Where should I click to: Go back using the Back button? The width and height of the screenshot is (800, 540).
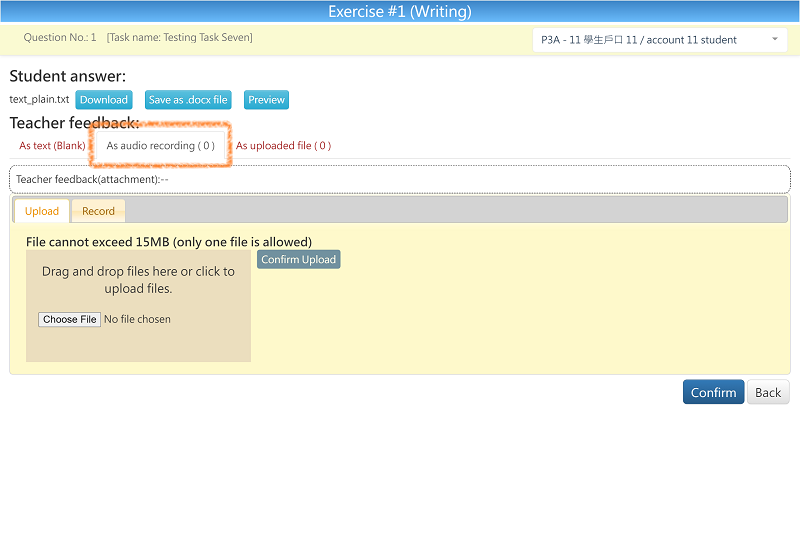point(768,393)
